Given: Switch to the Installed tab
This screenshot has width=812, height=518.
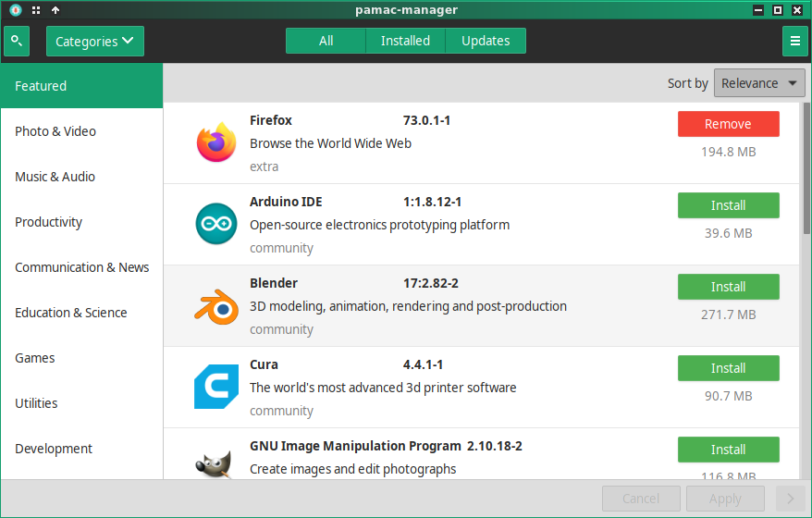Looking at the screenshot, I should click(405, 41).
